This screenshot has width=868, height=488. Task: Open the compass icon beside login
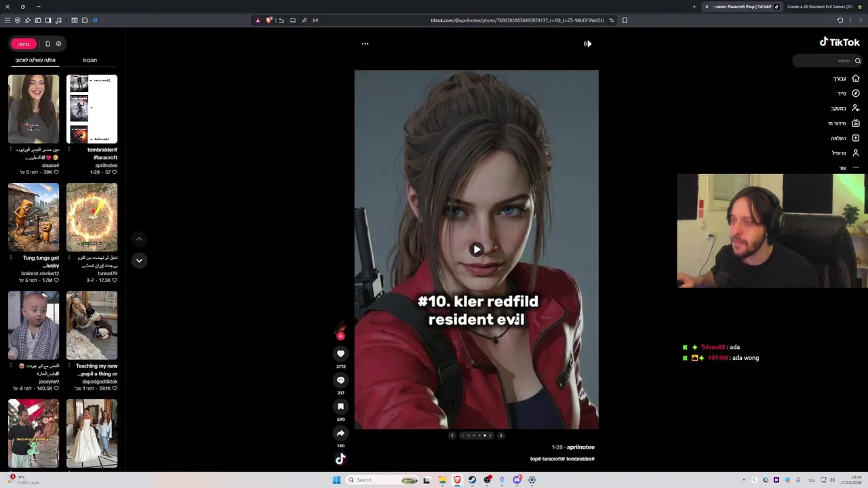click(x=58, y=44)
